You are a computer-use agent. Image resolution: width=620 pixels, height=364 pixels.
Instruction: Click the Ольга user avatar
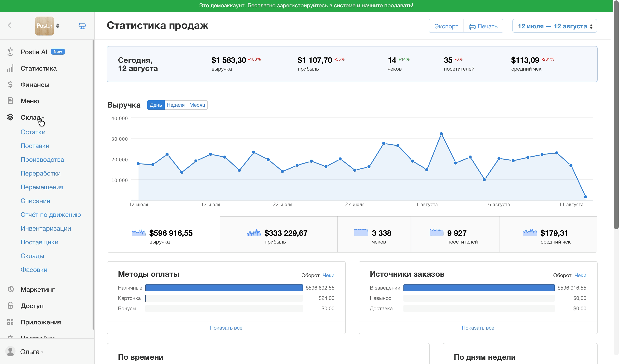(10, 352)
